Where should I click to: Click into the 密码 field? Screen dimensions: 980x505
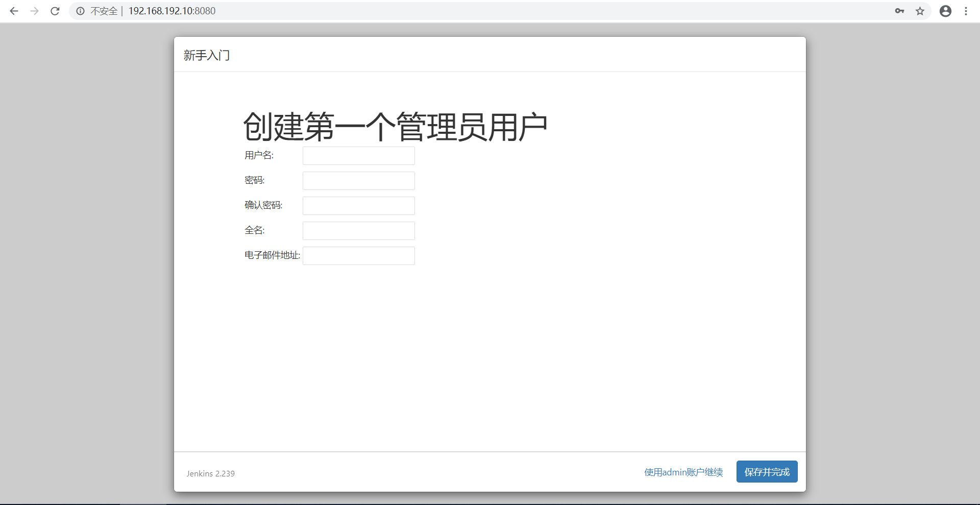tap(358, 181)
